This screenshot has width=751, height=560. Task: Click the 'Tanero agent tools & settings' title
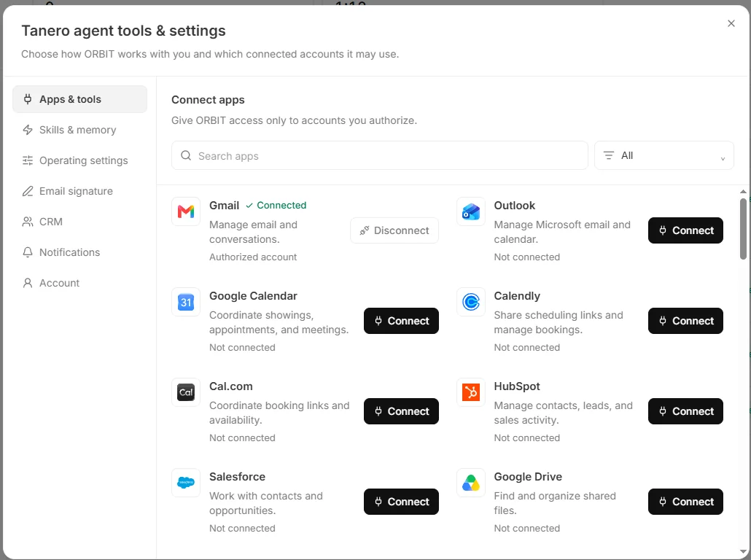click(x=123, y=31)
